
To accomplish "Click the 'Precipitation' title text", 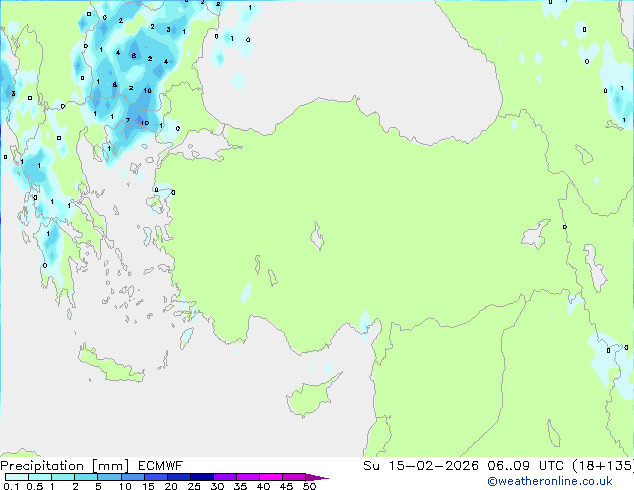I will pos(42,466).
